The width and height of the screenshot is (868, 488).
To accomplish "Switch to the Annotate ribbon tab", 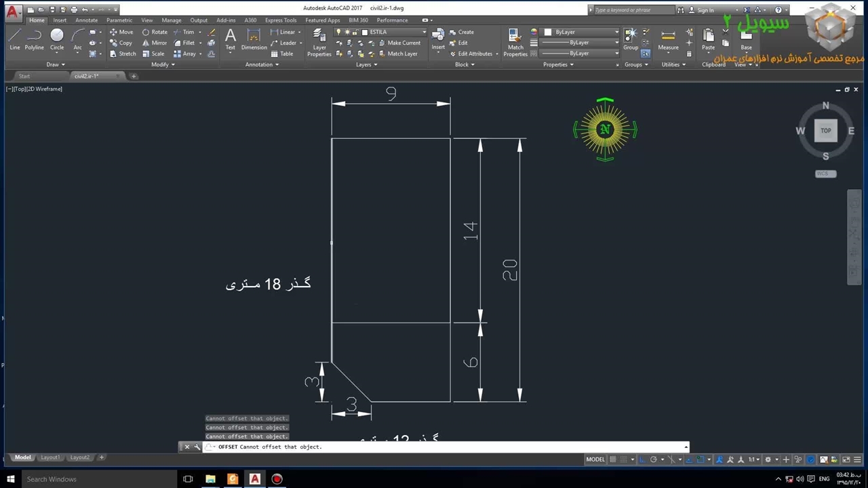I will tap(86, 20).
